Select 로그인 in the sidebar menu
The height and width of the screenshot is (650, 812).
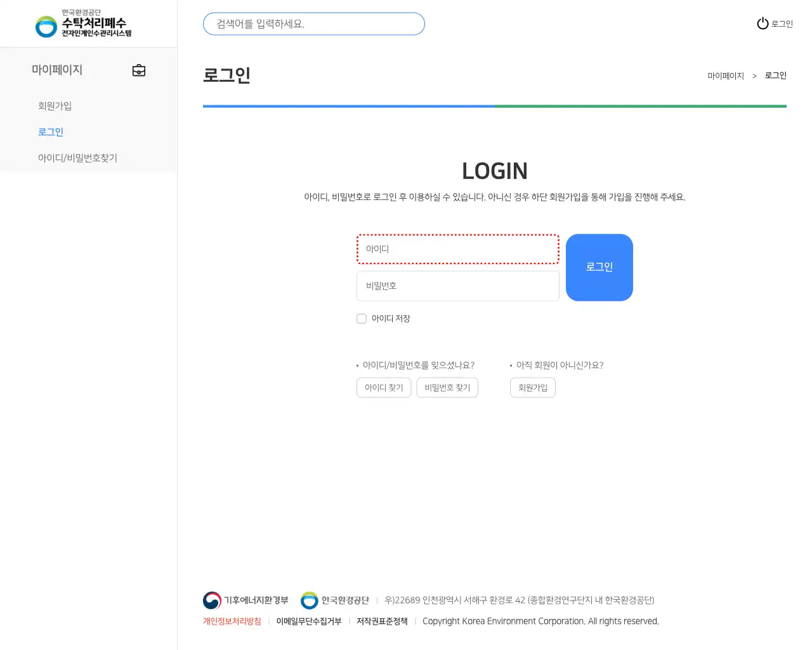click(51, 132)
